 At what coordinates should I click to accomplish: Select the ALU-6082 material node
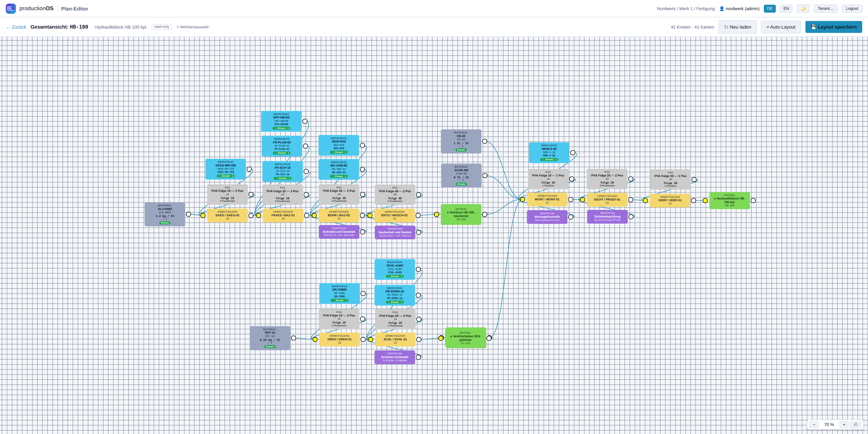click(165, 214)
